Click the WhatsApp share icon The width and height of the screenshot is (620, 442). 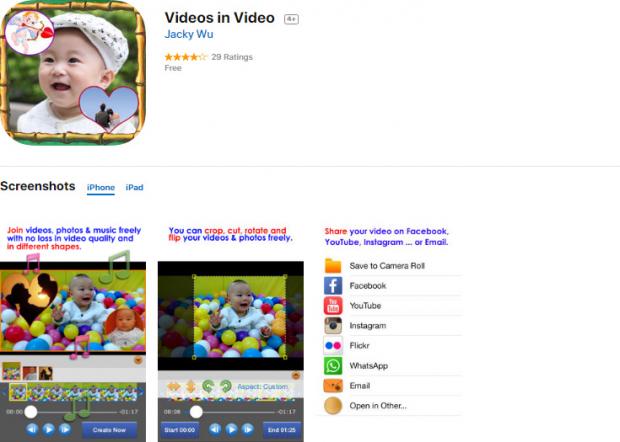coord(333,366)
